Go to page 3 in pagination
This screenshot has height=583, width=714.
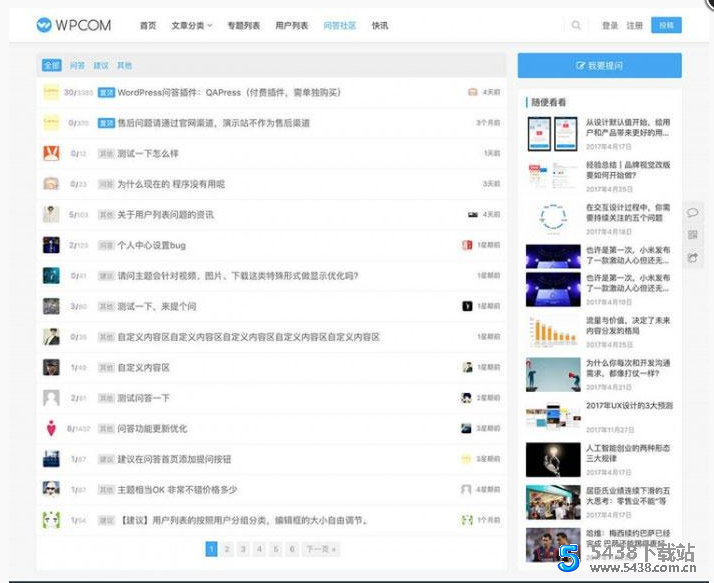(x=243, y=549)
